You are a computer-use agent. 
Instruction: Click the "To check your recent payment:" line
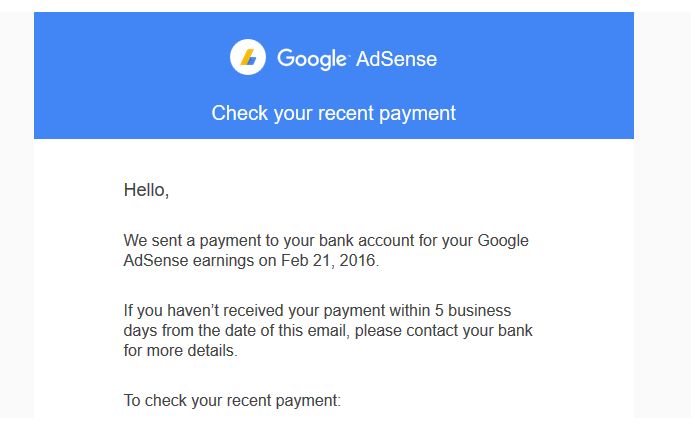point(232,401)
